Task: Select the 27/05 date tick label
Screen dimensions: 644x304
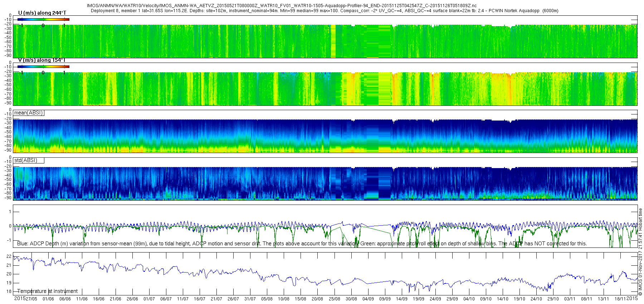Action: 31,299
